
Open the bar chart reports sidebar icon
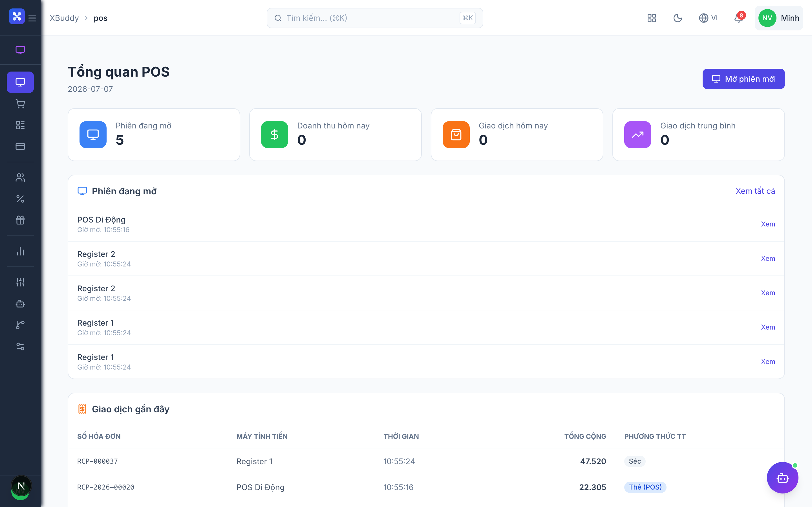[x=20, y=251]
